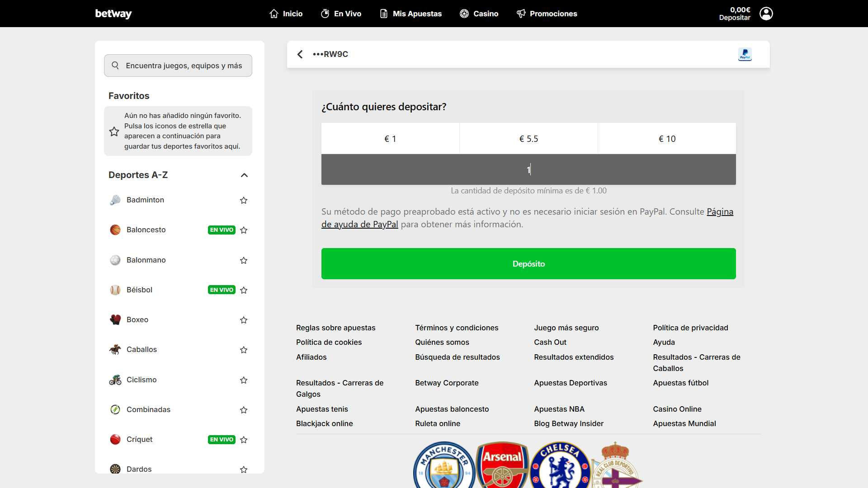Select Ciclismo in the sports list
The image size is (868, 488).
coord(142,380)
